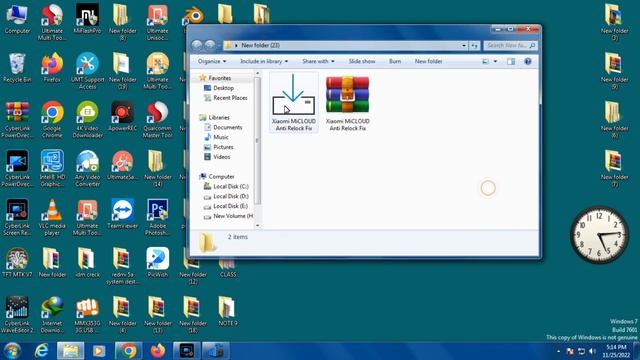Launch Internet Download Manager shortcut
640x360 pixels.
[52, 315]
